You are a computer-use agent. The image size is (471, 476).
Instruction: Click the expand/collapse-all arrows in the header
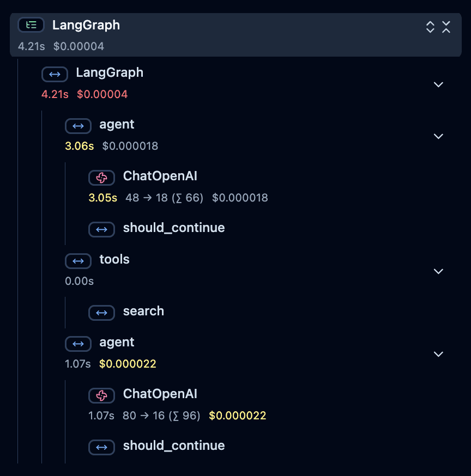pyautogui.click(x=430, y=27)
